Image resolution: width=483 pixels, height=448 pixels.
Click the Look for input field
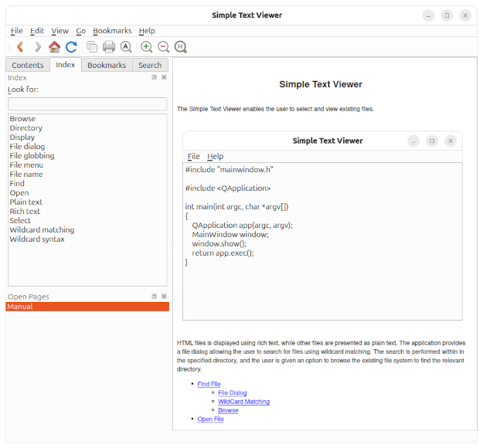pos(87,104)
